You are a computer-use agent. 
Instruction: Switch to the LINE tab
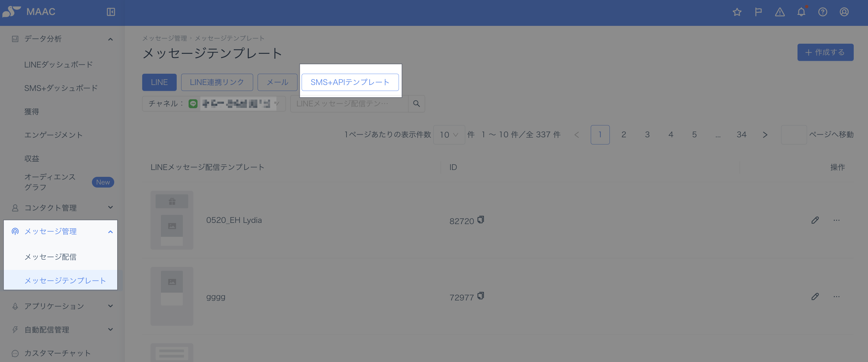pyautogui.click(x=159, y=82)
